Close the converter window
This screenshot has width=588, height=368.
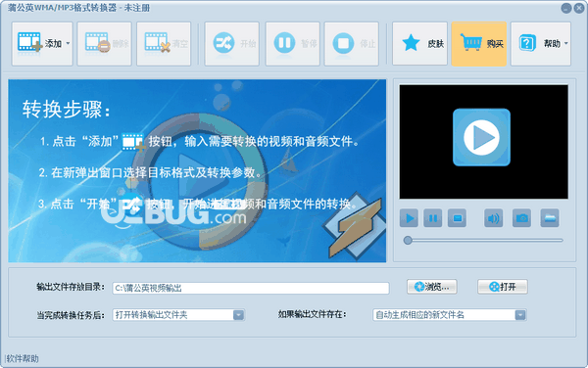[x=579, y=8]
